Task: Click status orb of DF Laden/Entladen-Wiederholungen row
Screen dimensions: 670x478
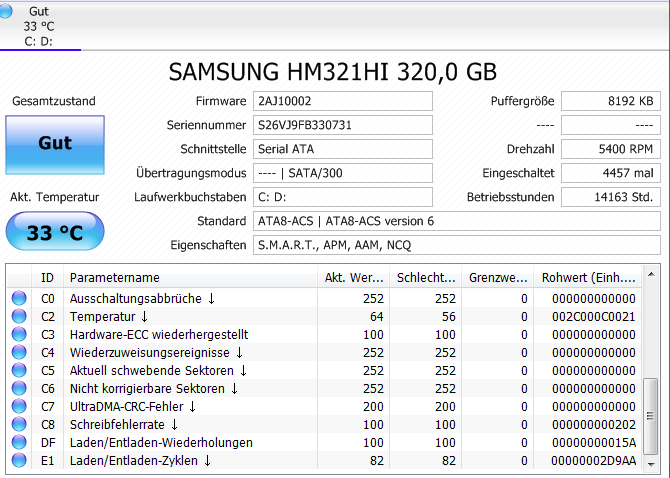Action: [19, 442]
